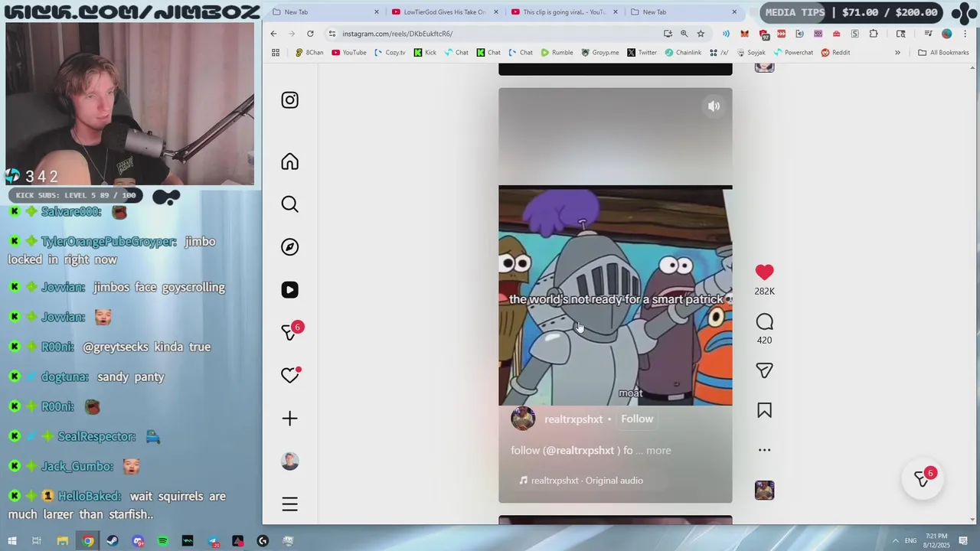The height and width of the screenshot is (551, 980).
Task: Open Steam from the taskbar
Action: (113, 541)
